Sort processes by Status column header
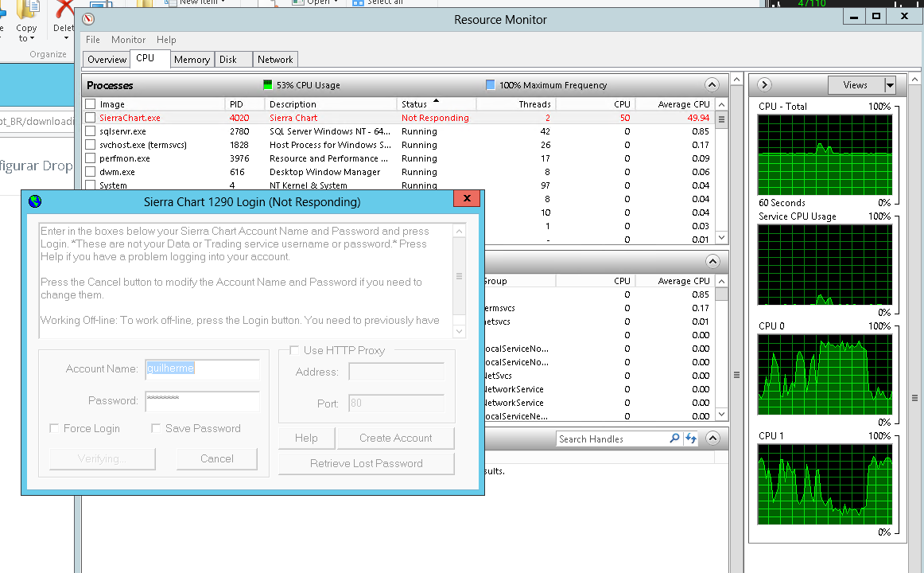Image resolution: width=924 pixels, height=573 pixels. tap(436, 103)
